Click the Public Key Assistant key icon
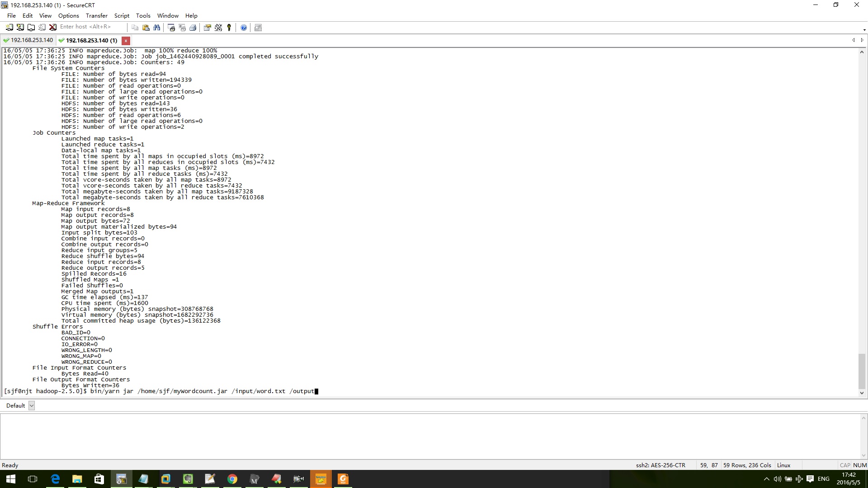The height and width of the screenshot is (488, 868). tap(229, 28)
